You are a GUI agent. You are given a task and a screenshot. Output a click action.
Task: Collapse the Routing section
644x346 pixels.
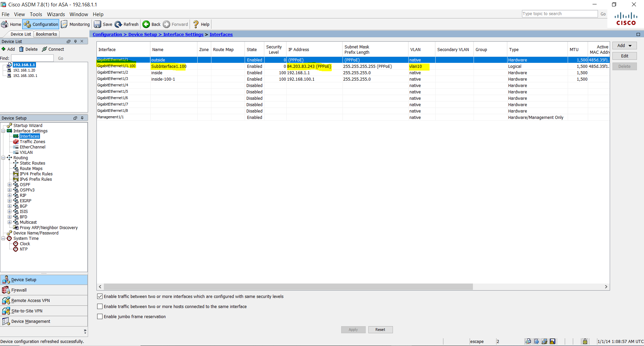click(3, 158)
